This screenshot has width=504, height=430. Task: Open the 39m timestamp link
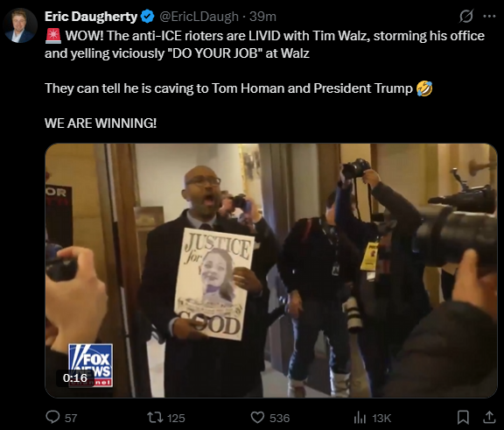click(262, 17)
